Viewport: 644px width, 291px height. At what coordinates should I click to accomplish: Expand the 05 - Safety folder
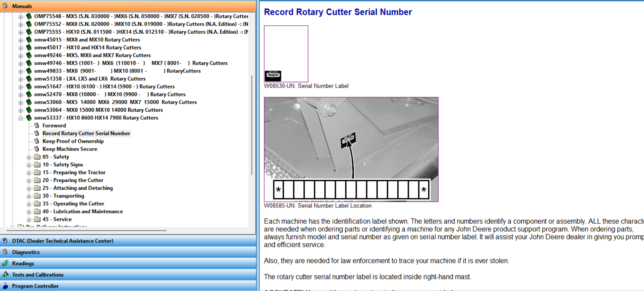tap(29, 157)
